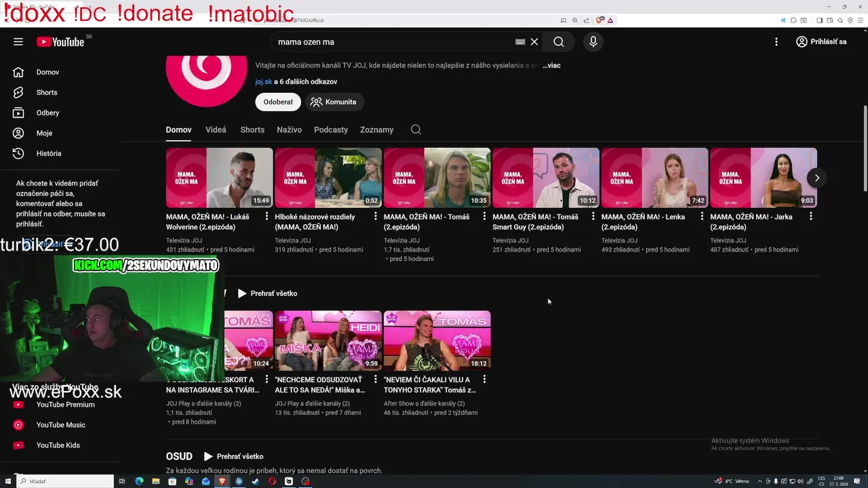Image resolution: width=868 pixels, height=488 pixels.
Task: Switch to the Domov channel tab
Action: 179,129
